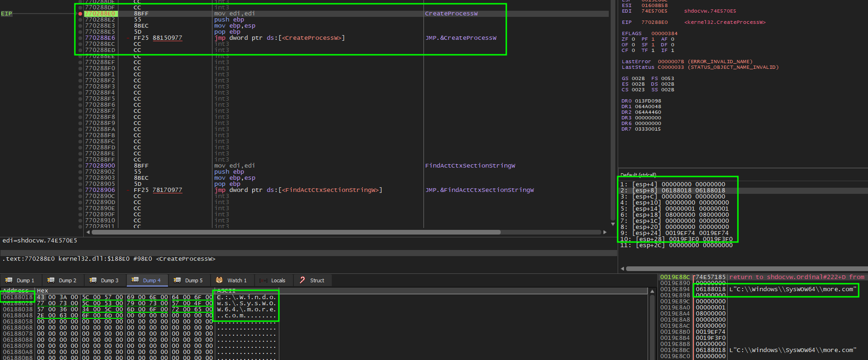Image resolution: width=868 pixels, height=360 pixels.
Task: Click disassembly vertical scrollbar down arrow
Action: tap(613, 224)
